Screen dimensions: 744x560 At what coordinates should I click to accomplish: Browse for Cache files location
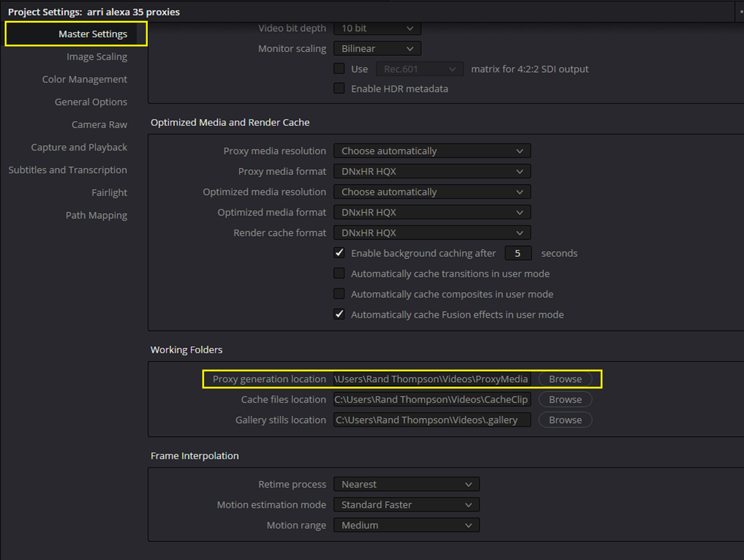[565, 400]
